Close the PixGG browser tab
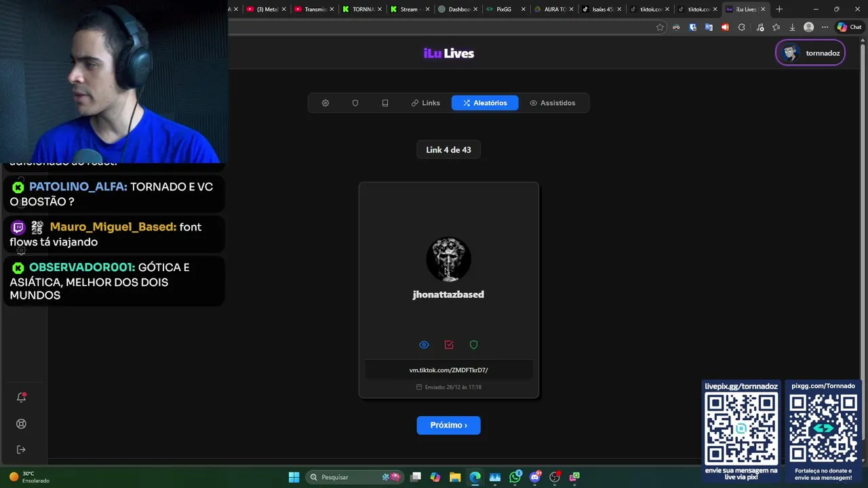The width and height of the screenshot is (868, 488). [x=524, y=9]
